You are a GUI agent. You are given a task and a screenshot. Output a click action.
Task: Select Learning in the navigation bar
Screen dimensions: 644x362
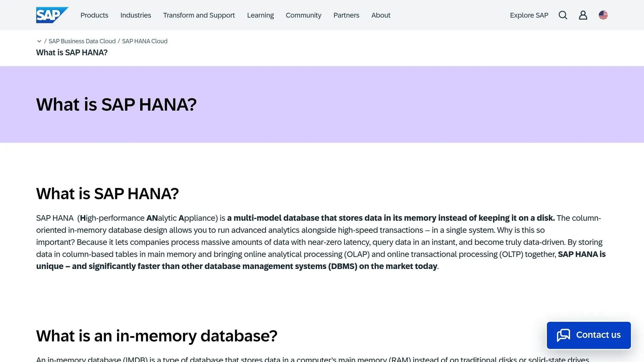pyautogui.click(x=260, y=15)
